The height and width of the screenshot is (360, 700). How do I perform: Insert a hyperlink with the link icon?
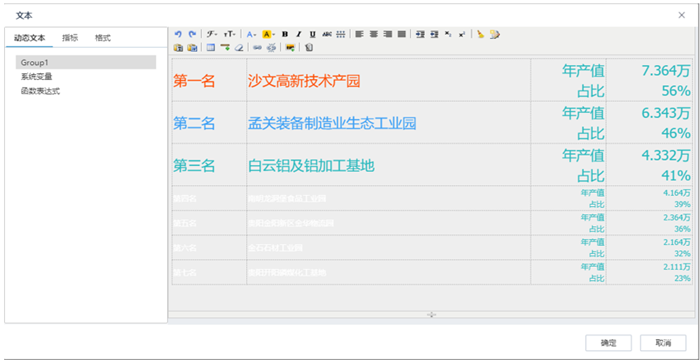pos(257,47)
